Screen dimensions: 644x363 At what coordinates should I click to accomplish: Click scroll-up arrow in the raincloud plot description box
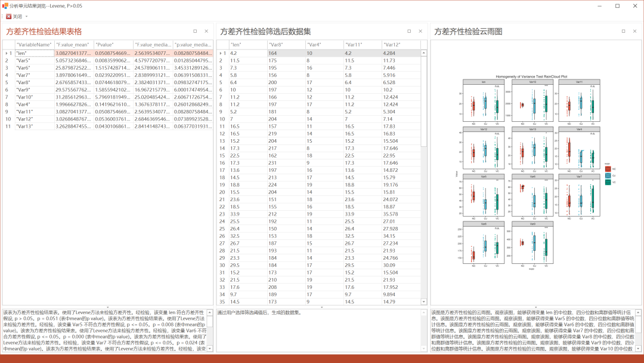pyautogui.click(x=638, y=313)
